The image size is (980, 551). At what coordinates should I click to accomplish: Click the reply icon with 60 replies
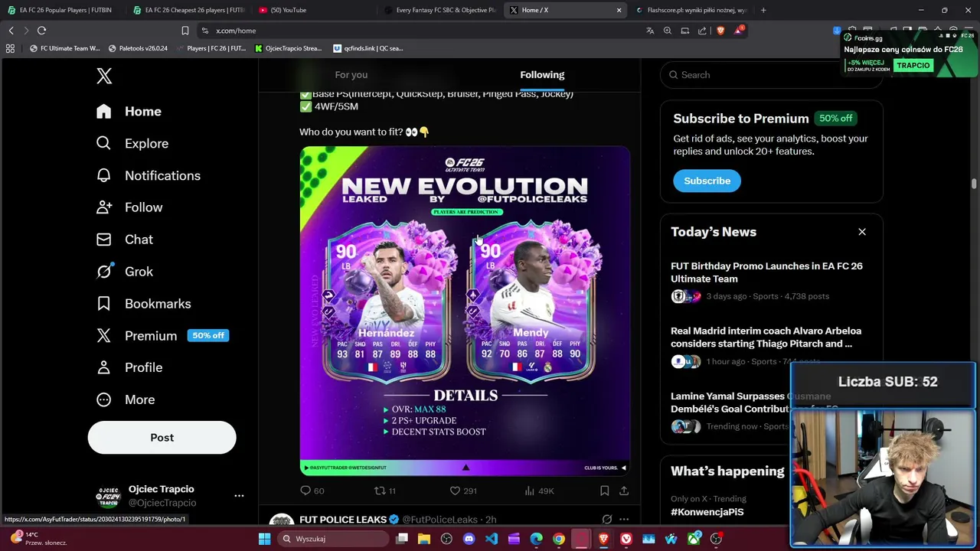pyautogui.click(x=305, y=491)
